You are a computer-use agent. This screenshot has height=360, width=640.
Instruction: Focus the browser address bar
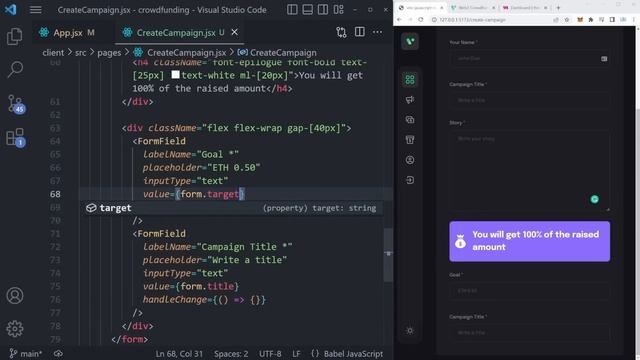490,20
